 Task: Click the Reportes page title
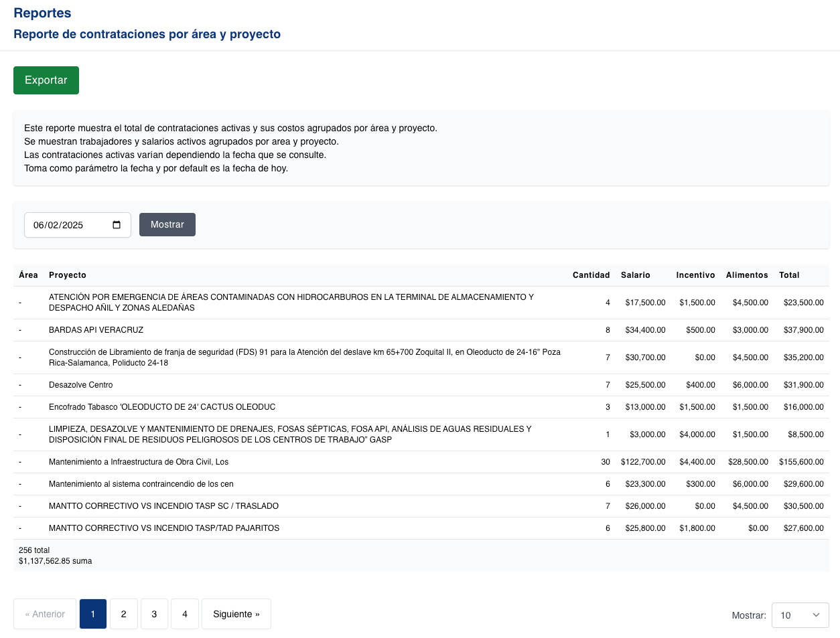coord(42,13)
